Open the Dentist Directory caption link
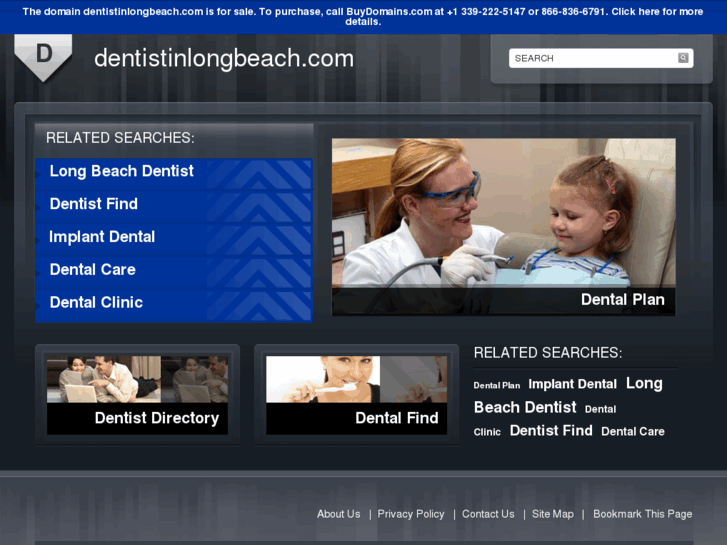 [x=157, y=418]
